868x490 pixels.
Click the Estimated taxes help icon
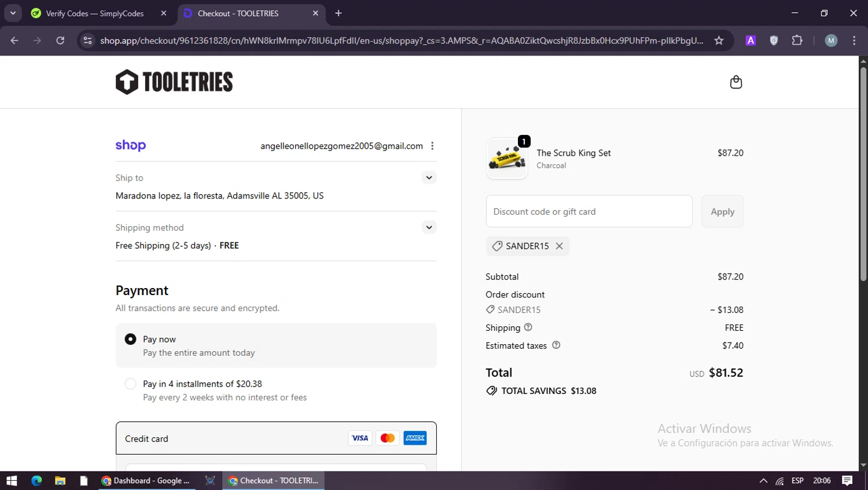pyautogui.click(x=556, y=345)
